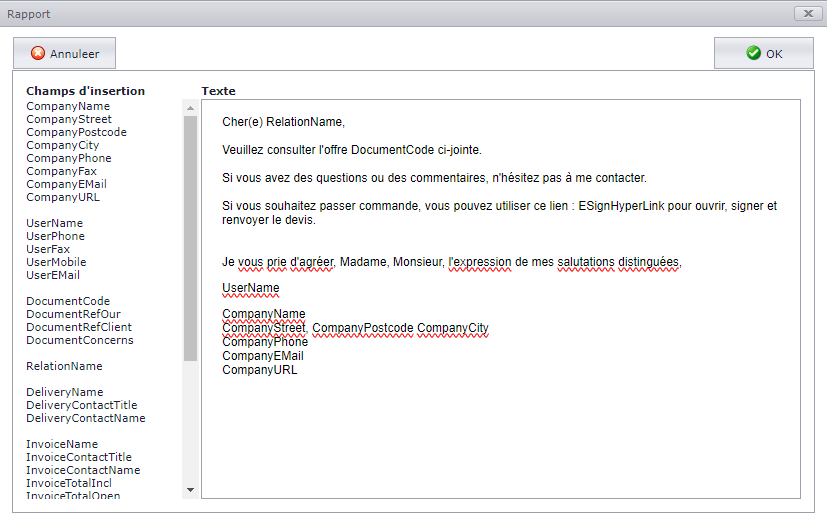
Task: Insert the DeliveryContactTitle field
Action: tap(82, 405)
